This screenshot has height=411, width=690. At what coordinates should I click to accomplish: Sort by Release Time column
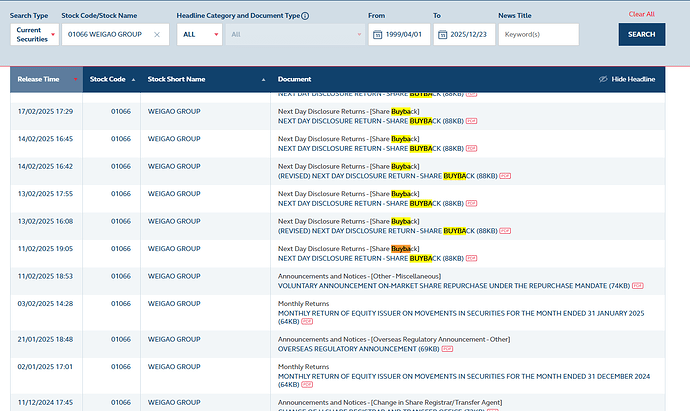pos(47,79)
